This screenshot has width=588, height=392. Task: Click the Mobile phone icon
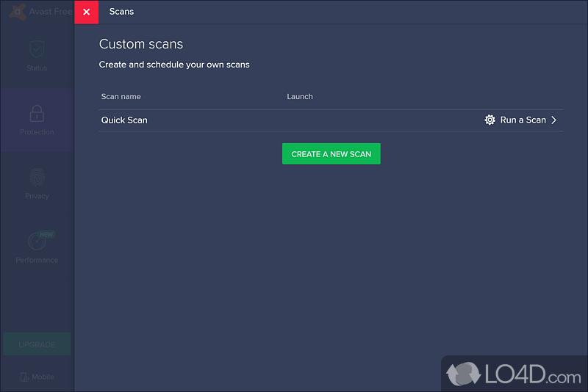point(24,377)
